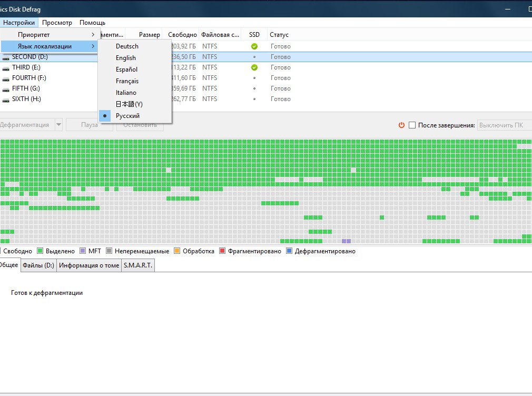This screenshot has height=396, width=532.
Task: Click SSD dot for FIFTH (G:) row
Action: pyautogui.click(x=254, y=88)
